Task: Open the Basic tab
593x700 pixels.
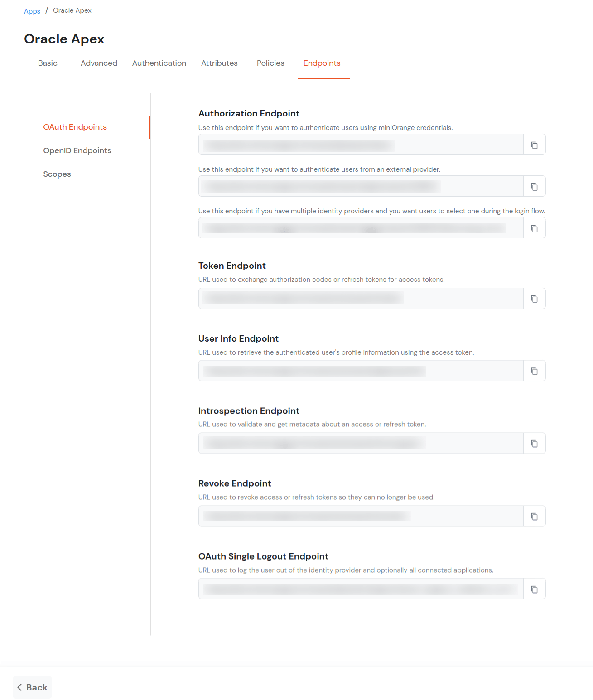Action: pyautogui.click(x=48, y=63)
